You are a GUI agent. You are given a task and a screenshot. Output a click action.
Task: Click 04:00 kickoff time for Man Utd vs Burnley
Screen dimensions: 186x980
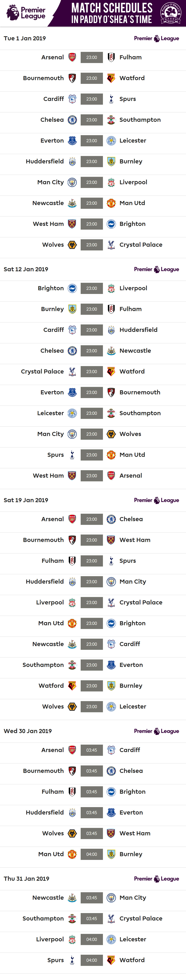tap(91, 855)
